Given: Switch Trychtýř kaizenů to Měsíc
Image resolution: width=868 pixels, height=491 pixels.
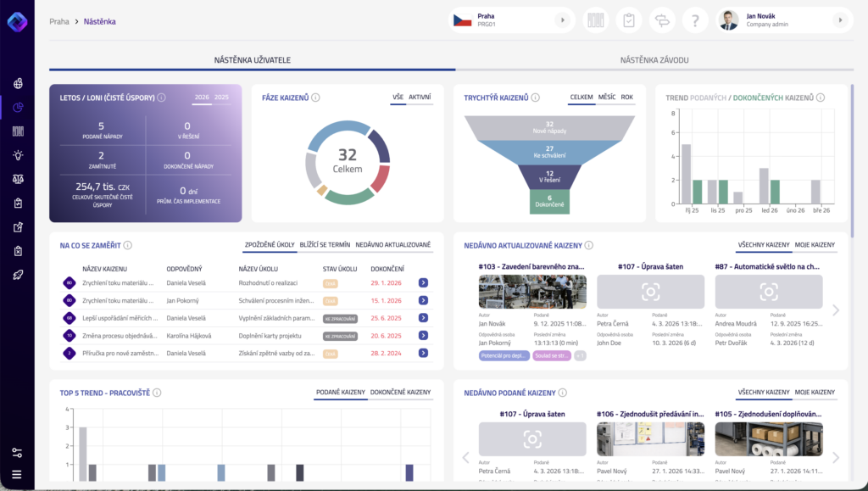Looking at the screenshot, I should (607, 98).
